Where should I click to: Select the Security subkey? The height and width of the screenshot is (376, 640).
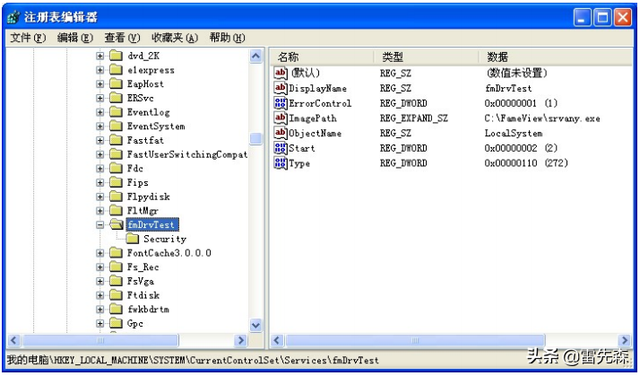(164, 239)
